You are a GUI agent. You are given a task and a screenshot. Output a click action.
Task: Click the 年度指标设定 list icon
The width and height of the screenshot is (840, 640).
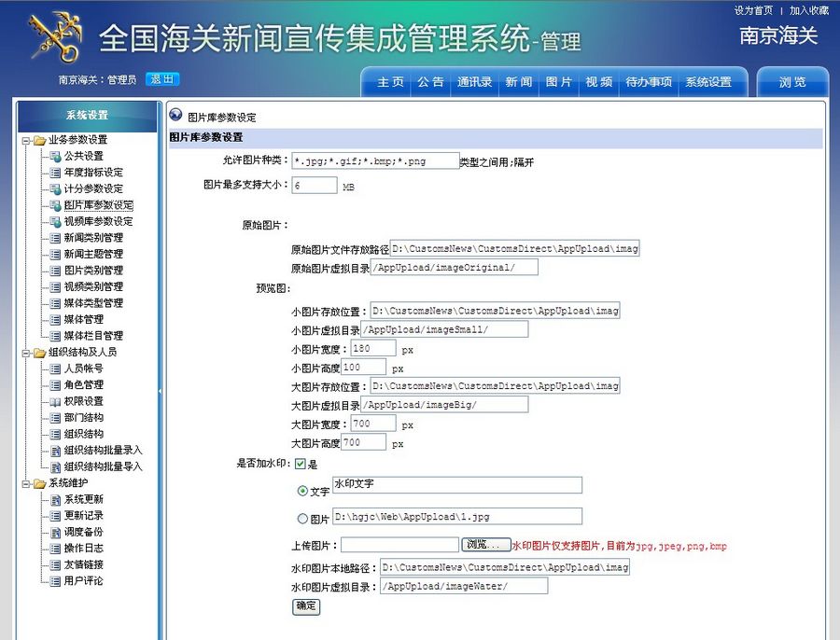click(x=55, y=173)
